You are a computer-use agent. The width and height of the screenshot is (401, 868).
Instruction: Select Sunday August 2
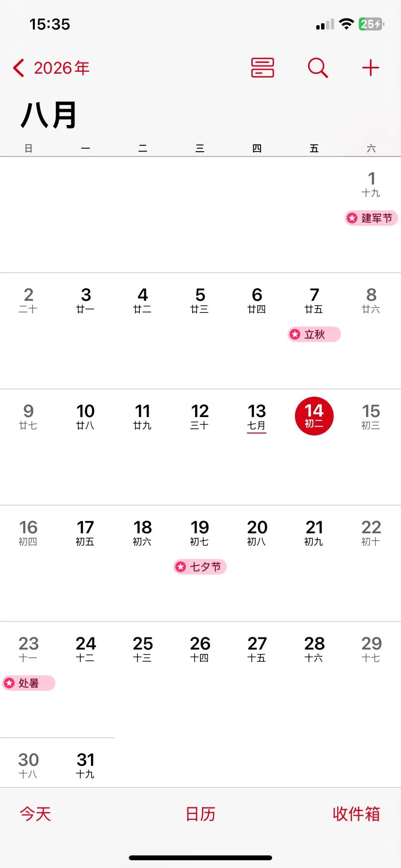point(28,300)
